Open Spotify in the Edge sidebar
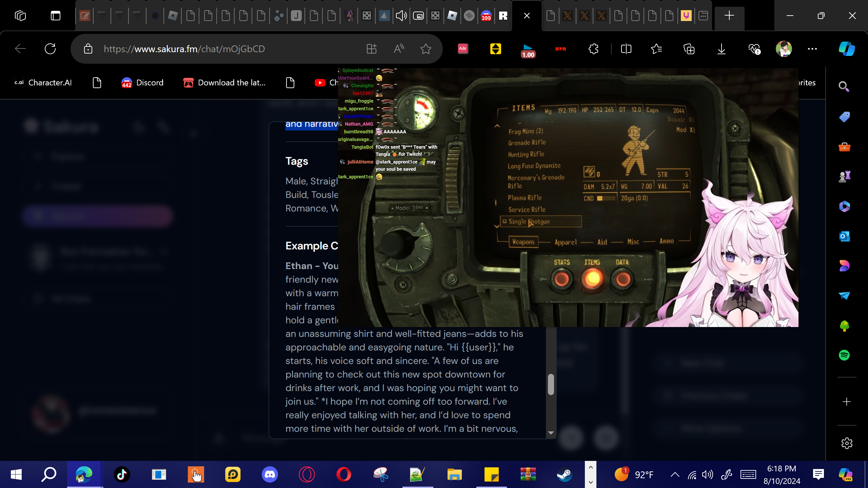Viewport: 868px width, 488px height. (844, 355)
